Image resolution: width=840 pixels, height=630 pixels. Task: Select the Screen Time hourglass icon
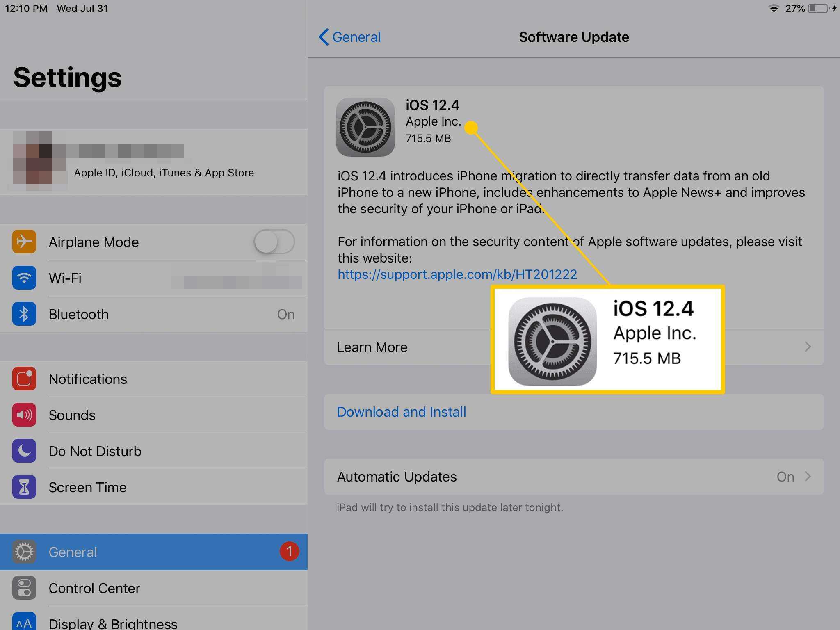pos(23,488)
